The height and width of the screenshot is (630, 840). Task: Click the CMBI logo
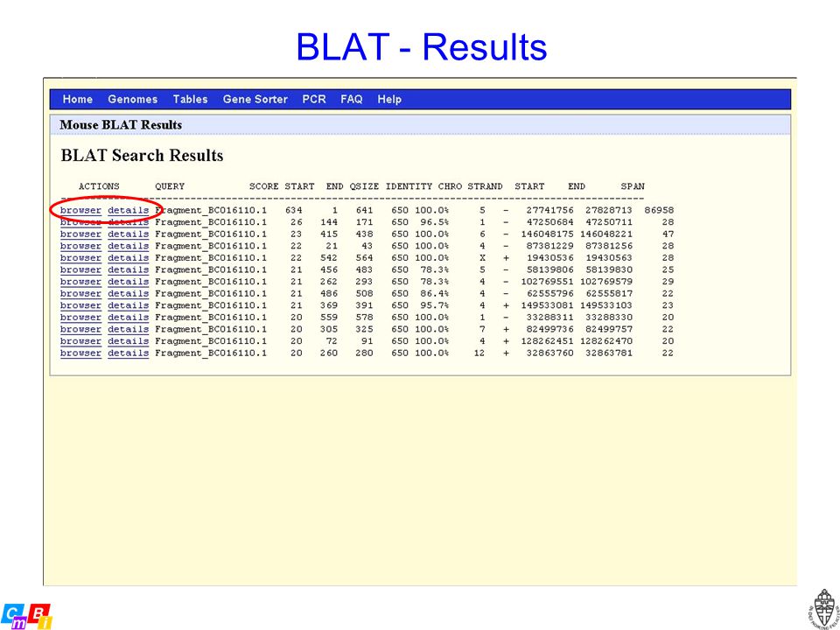[26, 616]
